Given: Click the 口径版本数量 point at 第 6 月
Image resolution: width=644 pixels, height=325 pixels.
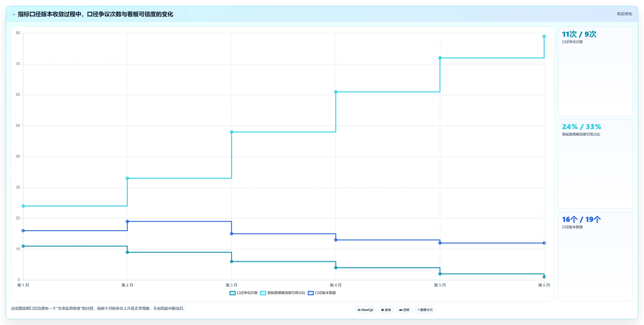Looking at the screenshot, I should click(544, 243).
